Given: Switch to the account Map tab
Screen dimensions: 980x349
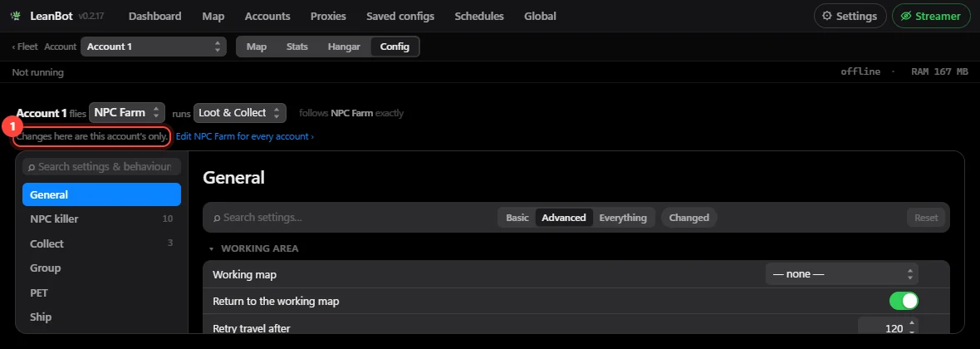Looking at the screenshot, I should pos(257,47).
